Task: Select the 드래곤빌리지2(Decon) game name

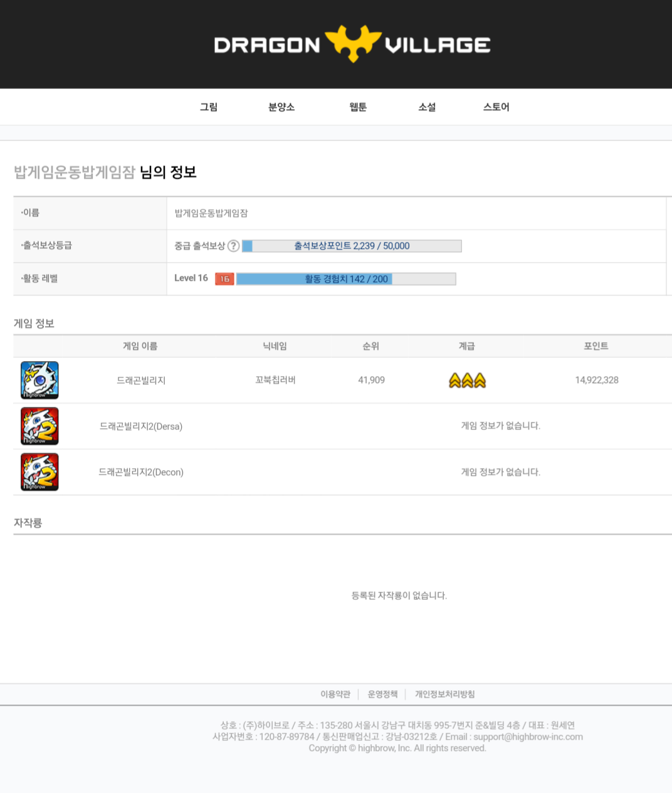Action: click(x=141, y=472)
